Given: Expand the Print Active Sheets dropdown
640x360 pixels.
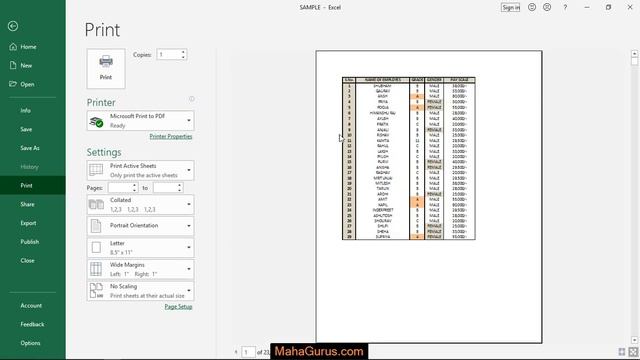Looking at the screenshot, I should click(140, 170).
